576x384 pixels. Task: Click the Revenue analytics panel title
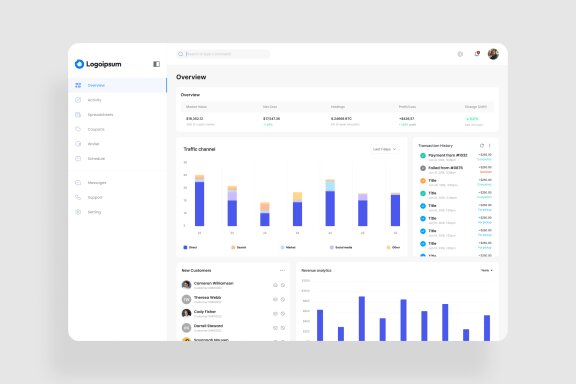coord(316,270)
